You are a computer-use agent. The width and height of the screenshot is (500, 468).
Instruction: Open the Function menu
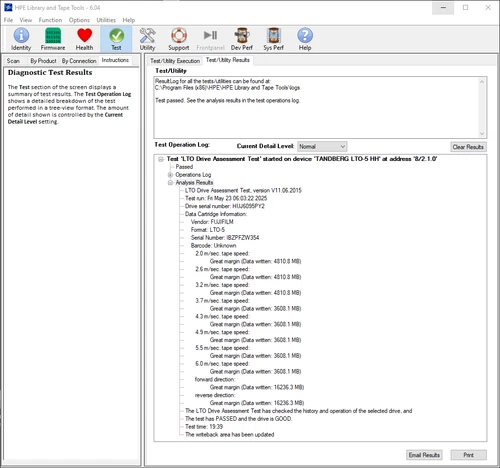point(50,20)
